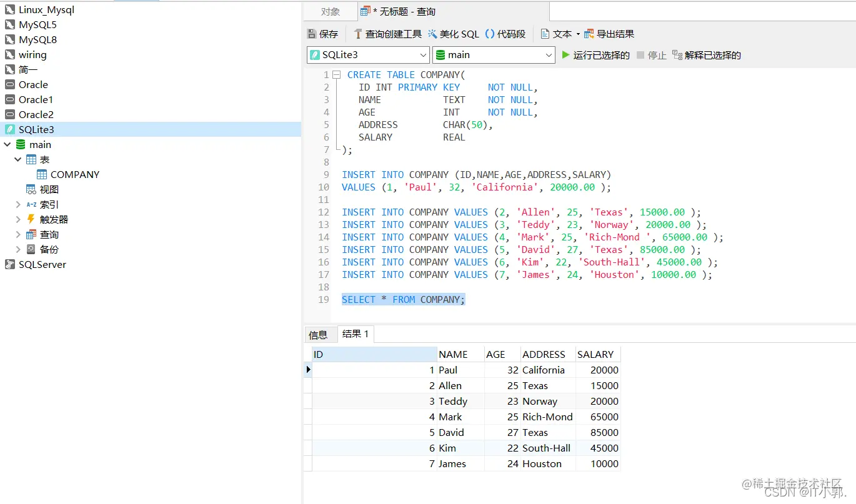Screen dimensions: 856x504
Task: Click the NAME column header
Action: tap(460, 355)
